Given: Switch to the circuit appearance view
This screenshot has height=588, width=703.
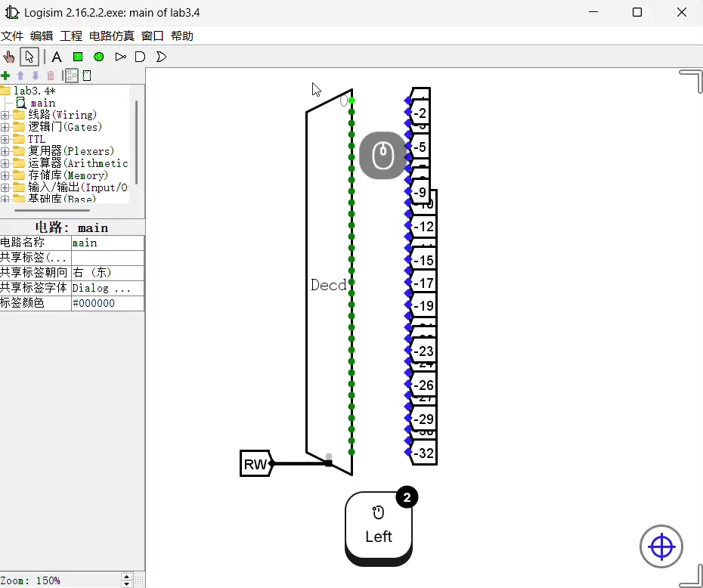Looking at the screenshot, I should tap(87, 76).
